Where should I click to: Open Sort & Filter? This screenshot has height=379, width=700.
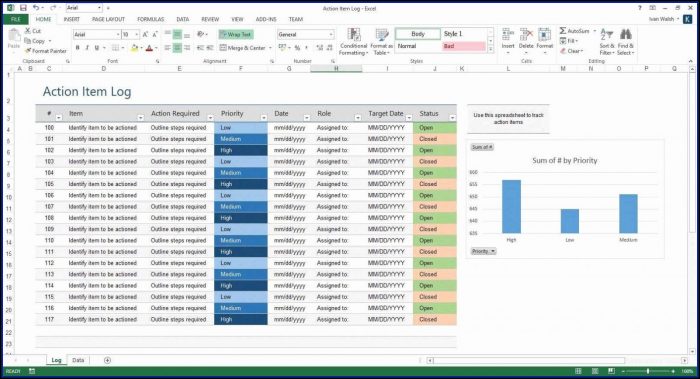point(607,42)
